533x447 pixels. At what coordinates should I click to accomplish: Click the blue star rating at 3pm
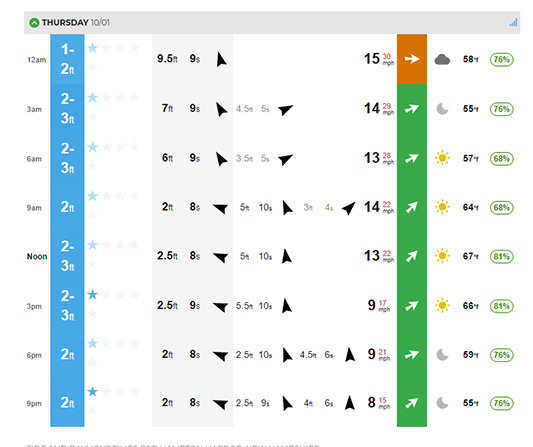[92, 294]
